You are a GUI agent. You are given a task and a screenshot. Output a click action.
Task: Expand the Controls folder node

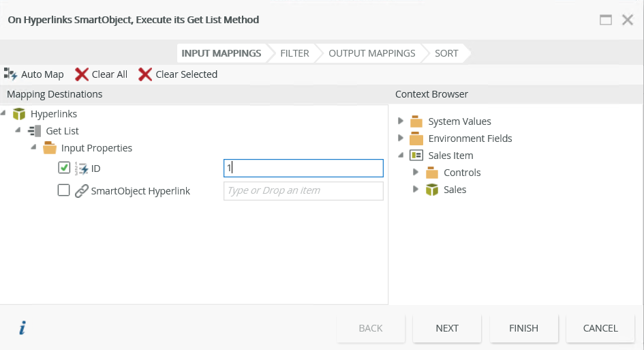(416, 173)
